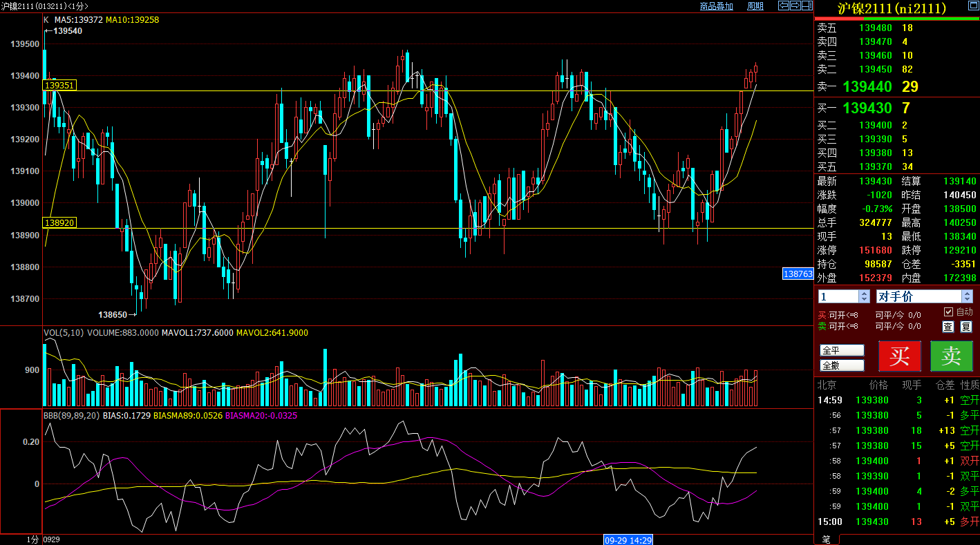Click the red 买 buy button
980x545 pixels.
(x=900, y=356)
